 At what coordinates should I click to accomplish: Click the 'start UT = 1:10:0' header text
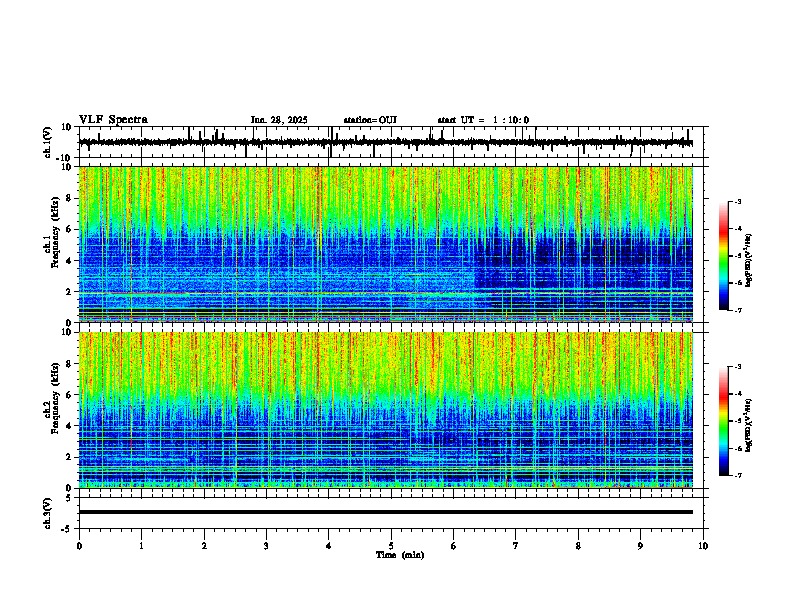tap(483, 120)
